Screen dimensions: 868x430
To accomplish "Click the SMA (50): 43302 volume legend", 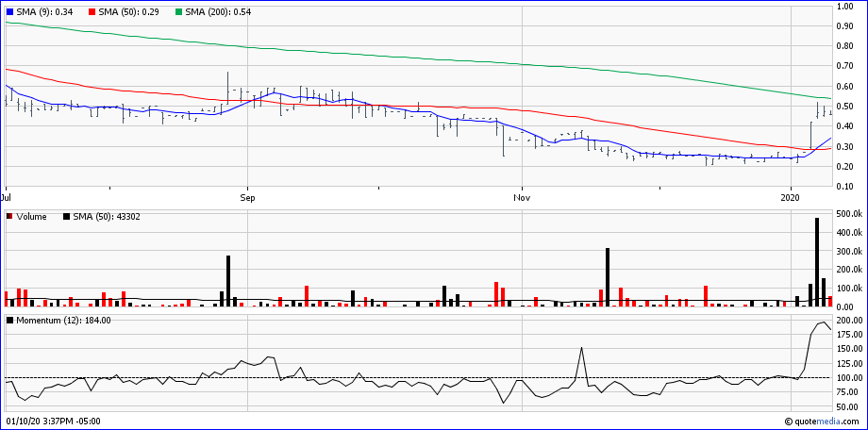I will (107, 217).
